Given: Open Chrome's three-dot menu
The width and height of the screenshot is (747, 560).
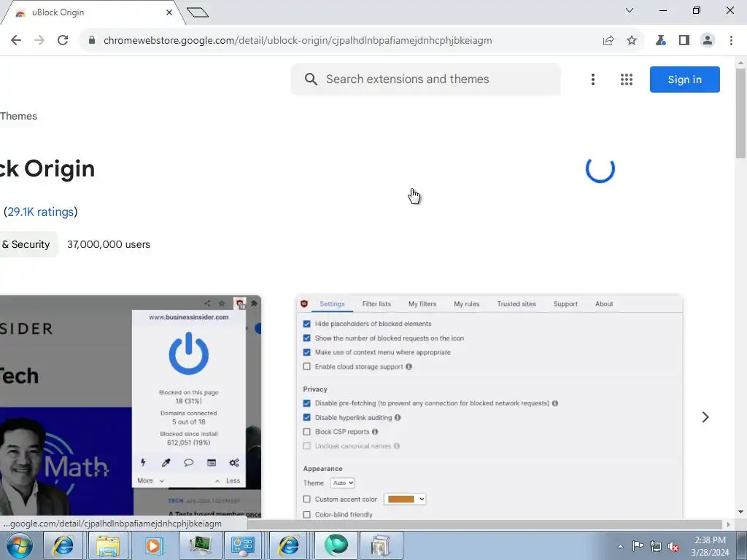Looking at the screenshot, I should click(x=731, y=41).
